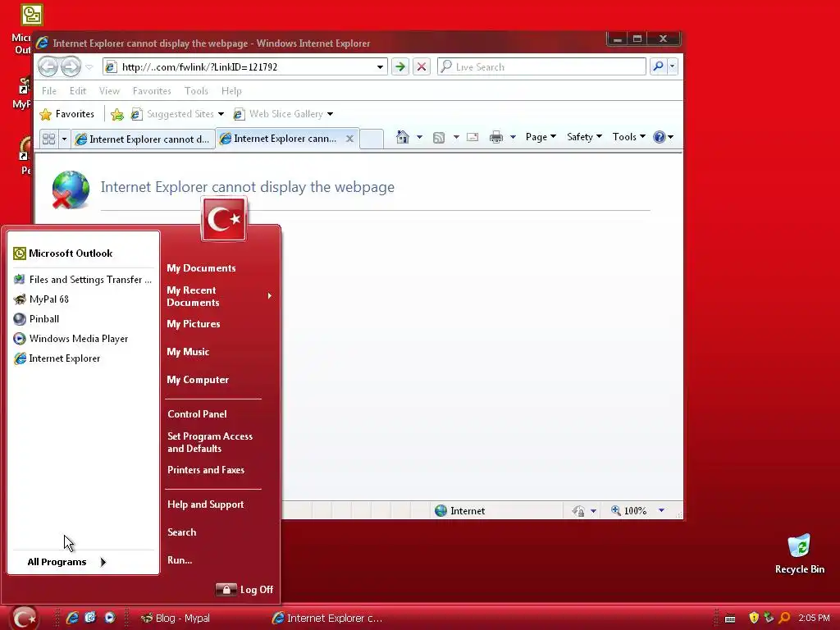
Task: Open a new blank tab
Action: tap(372, 139)
